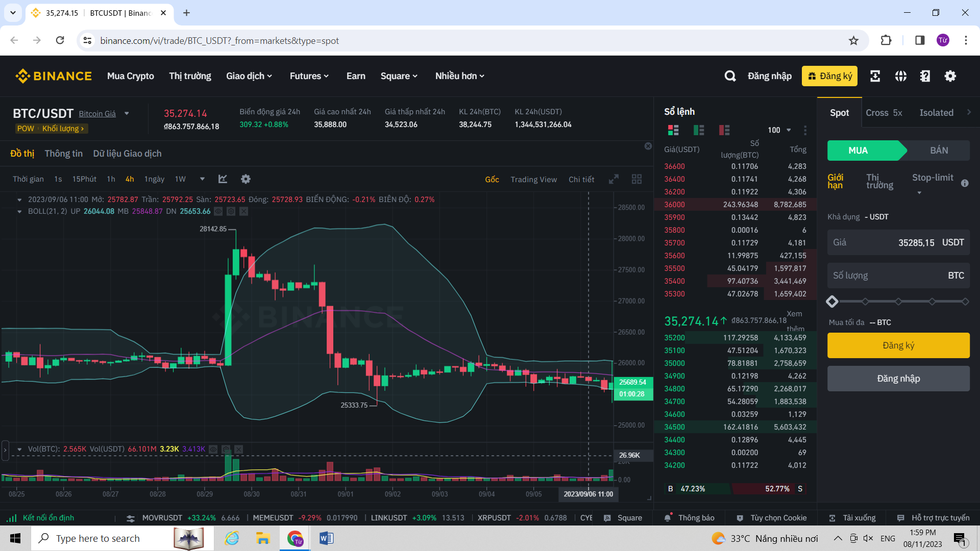Viewport: 980px width, 551px height.
Task: Click the yellow Đăng ký header button
Action: pyautogui.click(x=829, y=76)
